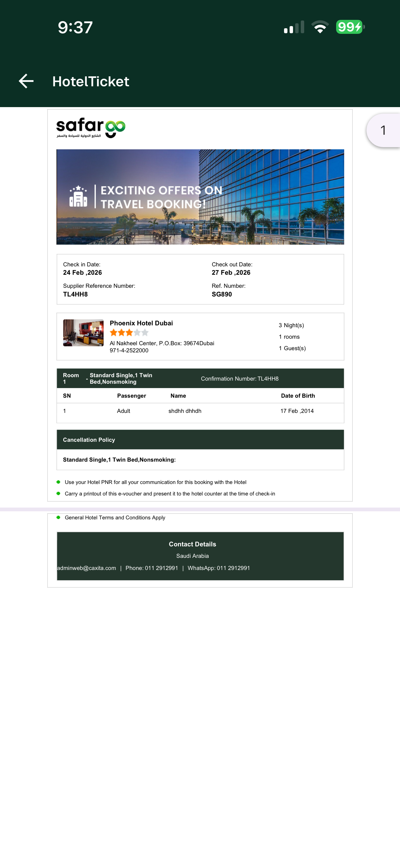Screen dimensions: 400x868
Task: Tap the battery indicator showing 99
Action: point(350,27)
